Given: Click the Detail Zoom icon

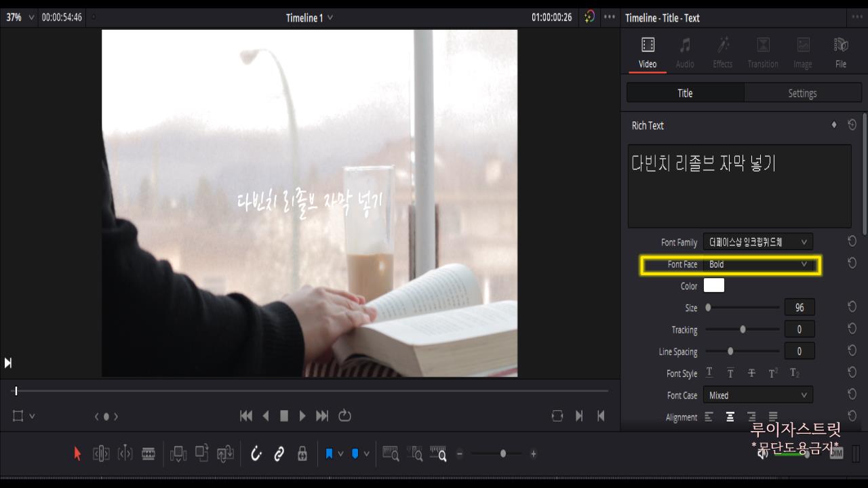Looking at the screenshot, I should (x=414, y=454).
